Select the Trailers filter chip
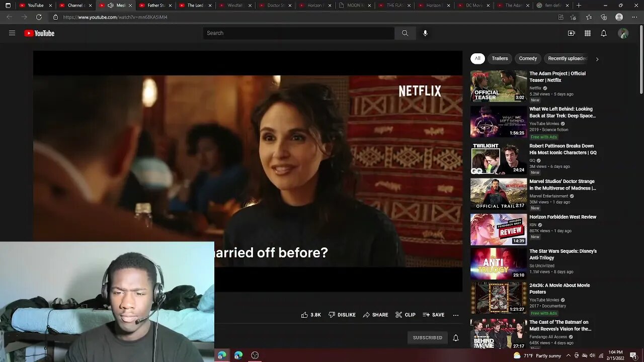Image resolution: width=644 pixels, height=362 pixels. point(500,58)
